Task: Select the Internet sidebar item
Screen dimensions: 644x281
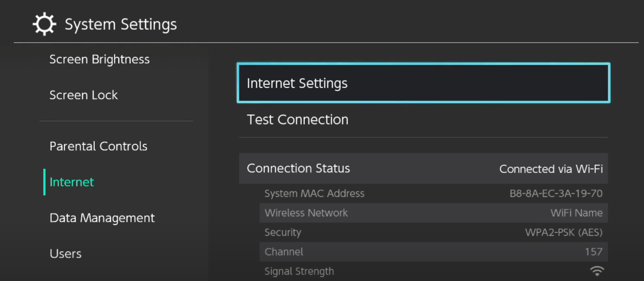Action: click(x=72, y=182)
